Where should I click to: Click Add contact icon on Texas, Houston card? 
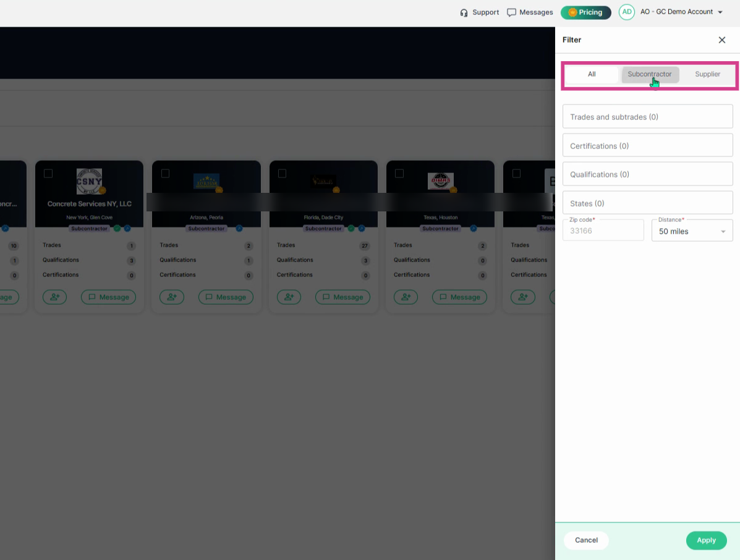click(x=406, y=297)
